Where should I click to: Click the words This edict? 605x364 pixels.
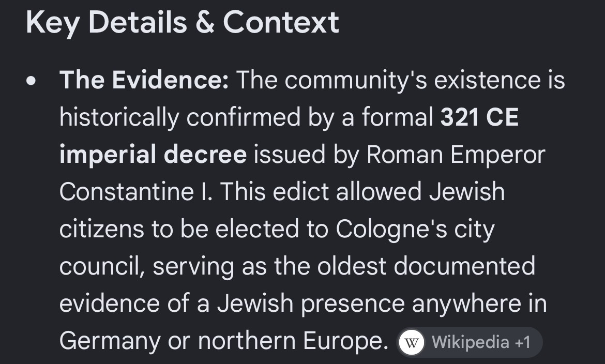click(x=275, y=191)
